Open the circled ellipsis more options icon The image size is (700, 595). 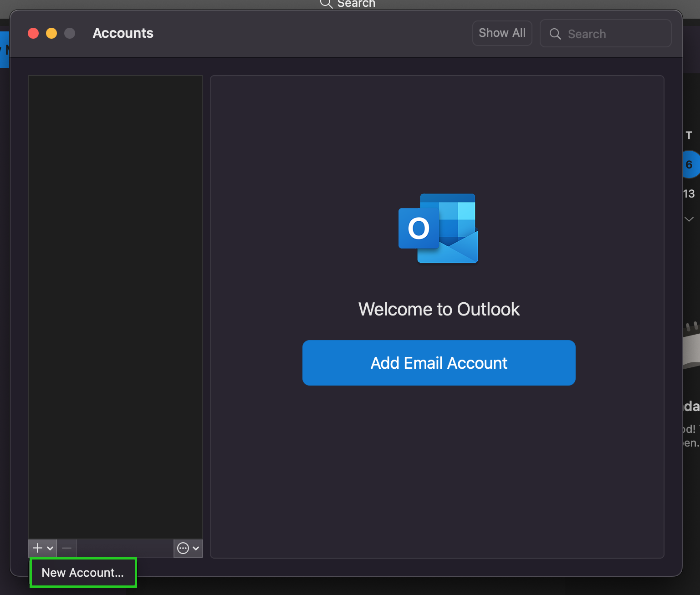183,548
